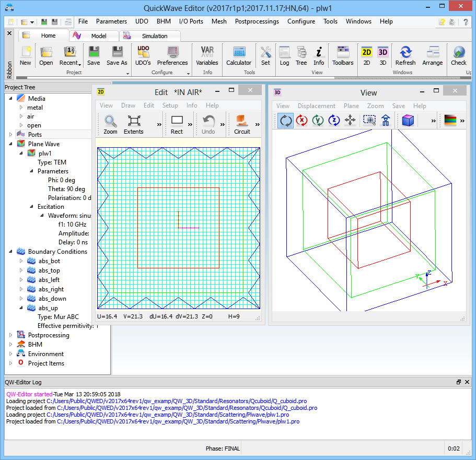Expand the Ports tree node
476x460 pixels.
[11, 135]
